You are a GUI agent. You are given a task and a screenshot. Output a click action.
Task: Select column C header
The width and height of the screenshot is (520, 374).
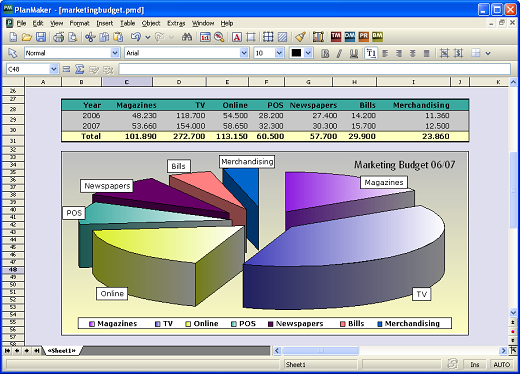(127, 82)
